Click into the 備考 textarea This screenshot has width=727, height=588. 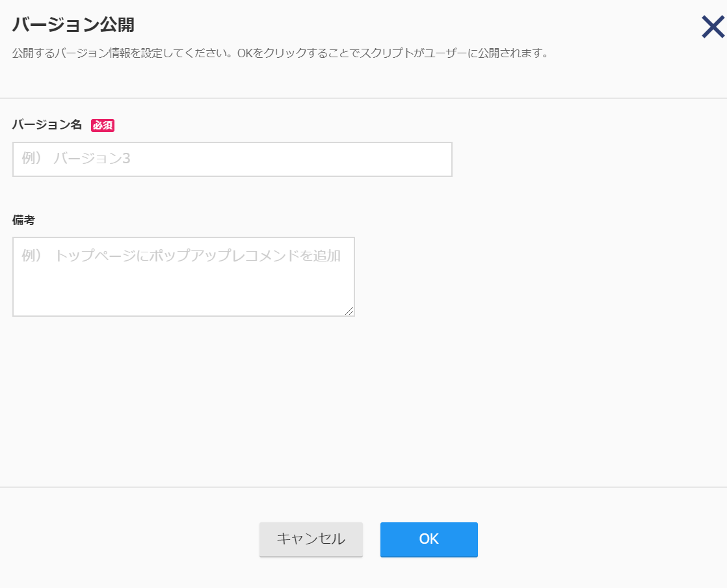tap(183, 276)
